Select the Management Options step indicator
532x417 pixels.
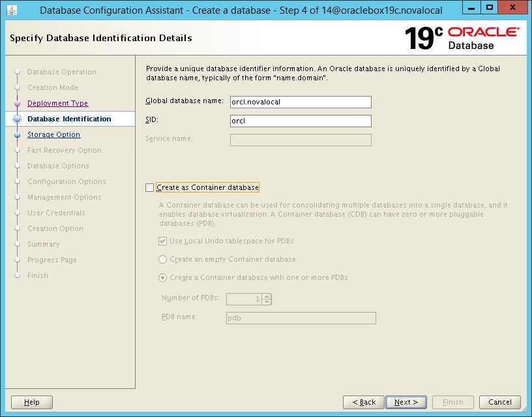pos(64,197)
